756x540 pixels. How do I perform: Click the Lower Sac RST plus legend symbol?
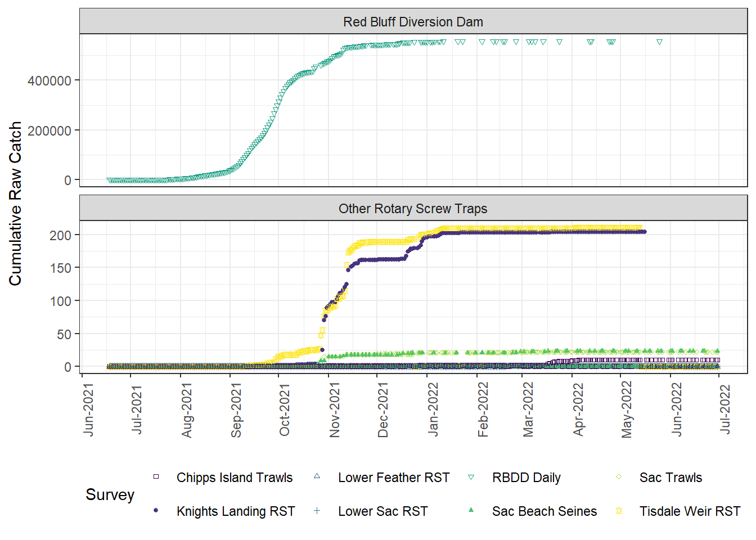pos(317,511)
